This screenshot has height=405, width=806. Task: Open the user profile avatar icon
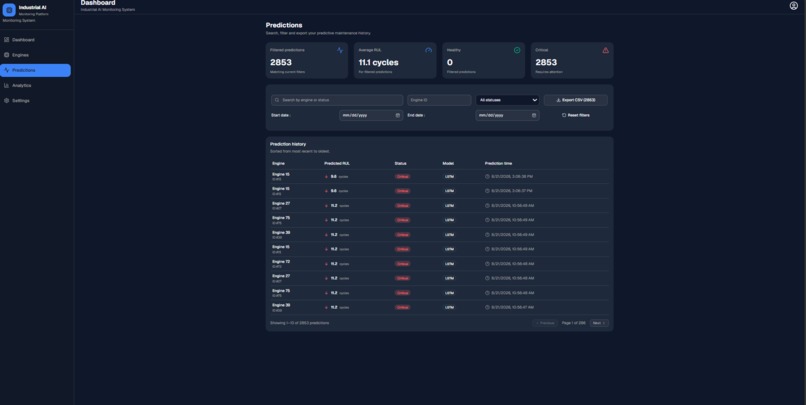[793, 6]
